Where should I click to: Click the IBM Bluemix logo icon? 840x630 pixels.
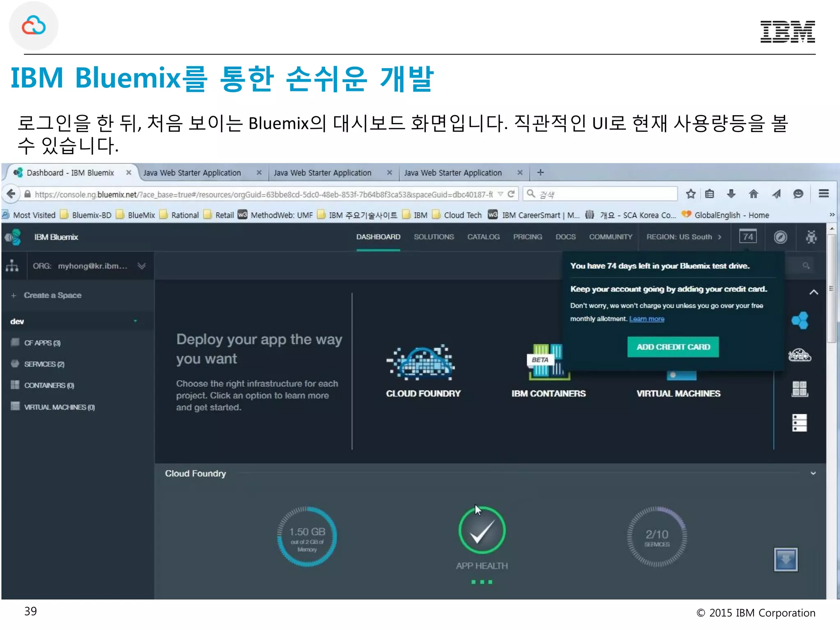tap(13, 237)
